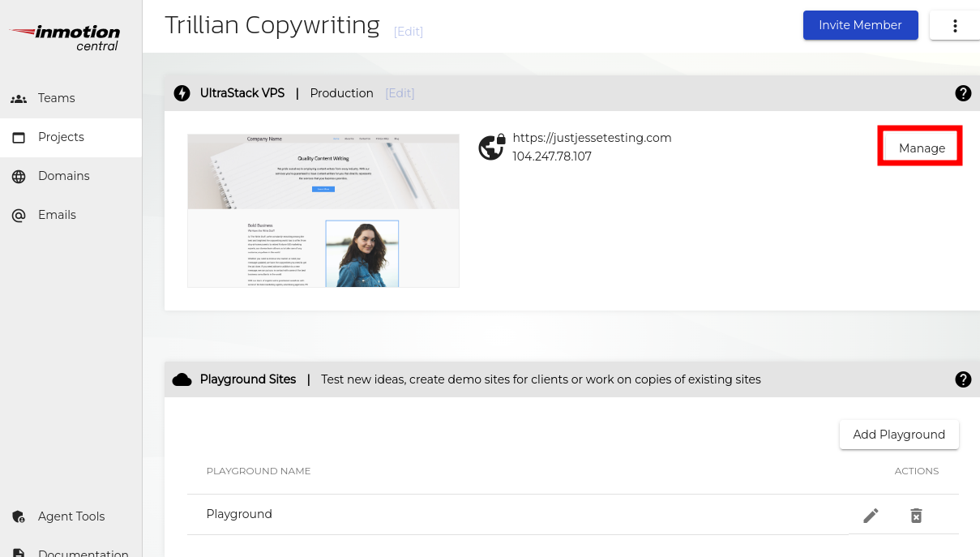
Task: Click the Add Playground button
Action: pos(899,435)
